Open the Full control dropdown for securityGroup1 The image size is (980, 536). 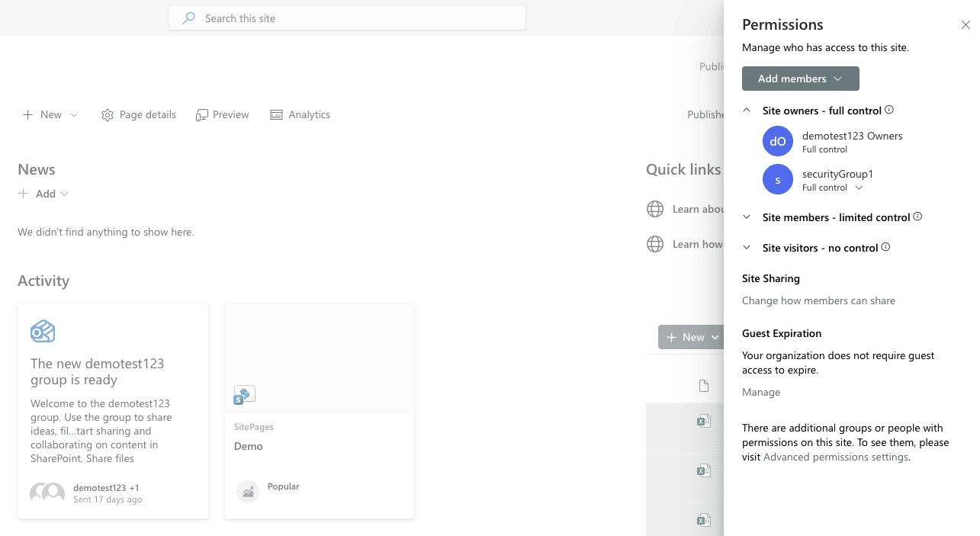[x=860, y=188]
